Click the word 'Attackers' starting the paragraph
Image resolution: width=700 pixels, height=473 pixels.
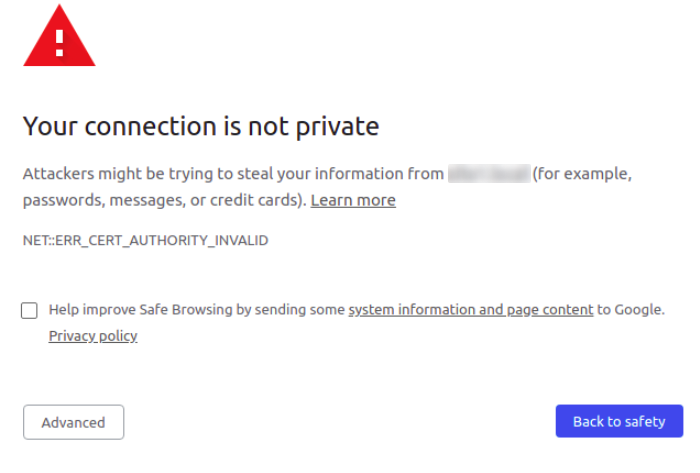pos(58,174)
